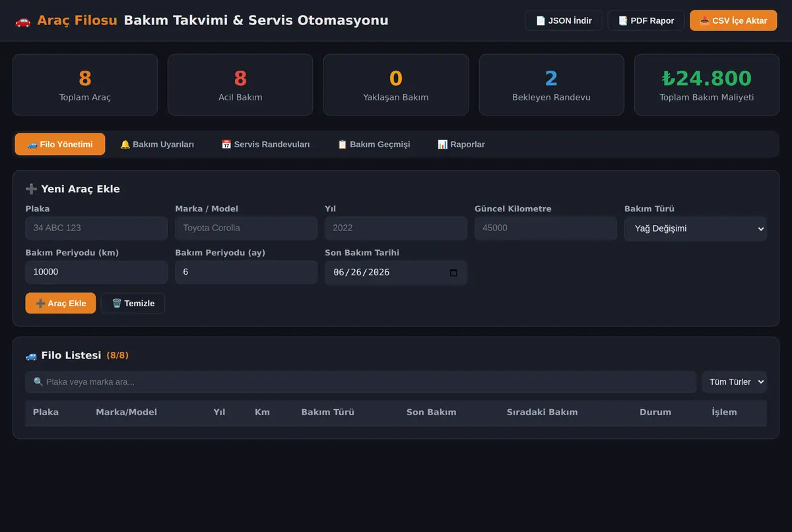Show the Raporlar tab
792x532 pixels.
pyautogui.click(x=461, y=144)
